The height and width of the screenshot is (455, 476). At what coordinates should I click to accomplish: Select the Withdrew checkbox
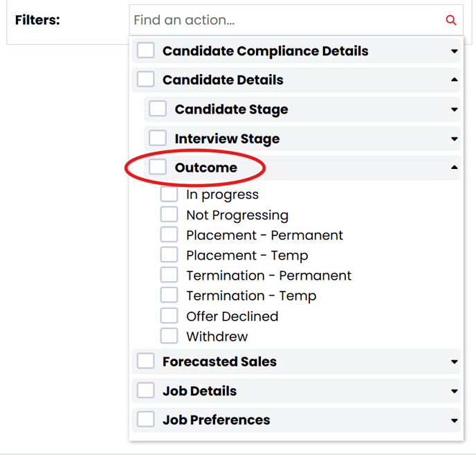pos(169,336)
